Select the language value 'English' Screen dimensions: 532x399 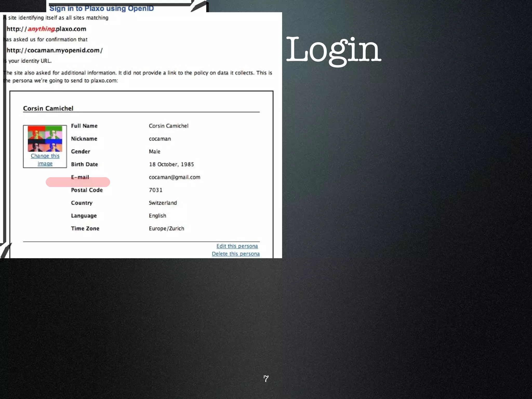click(x=157, y=216)
